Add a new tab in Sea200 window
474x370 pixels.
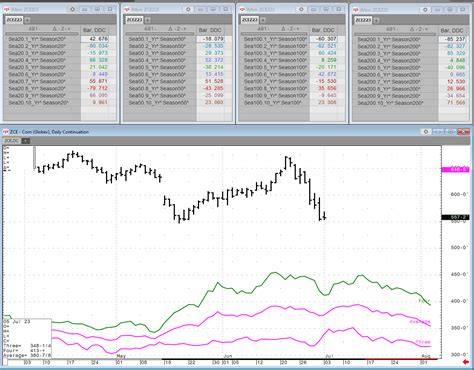[x=376, y=21]
